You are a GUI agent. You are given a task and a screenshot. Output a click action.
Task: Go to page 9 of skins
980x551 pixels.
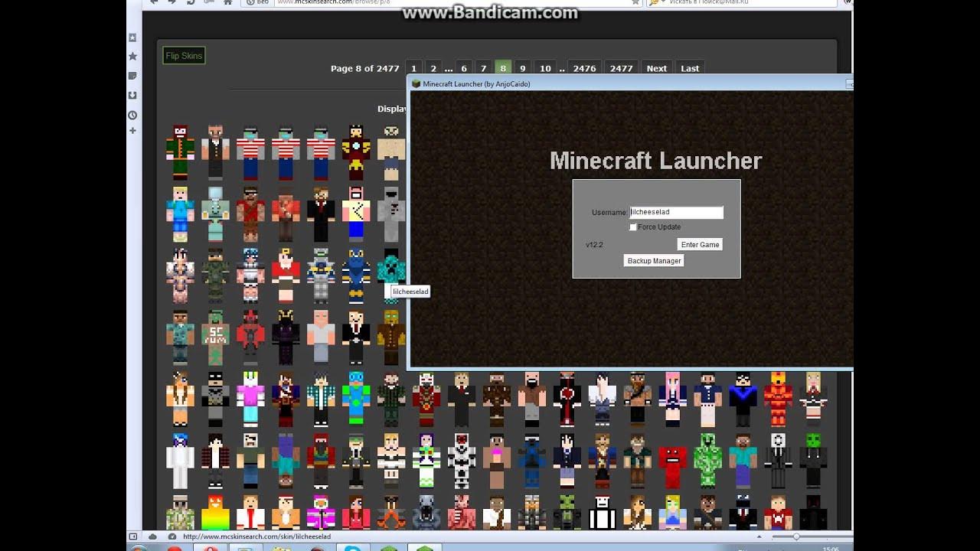click(522, 68)
